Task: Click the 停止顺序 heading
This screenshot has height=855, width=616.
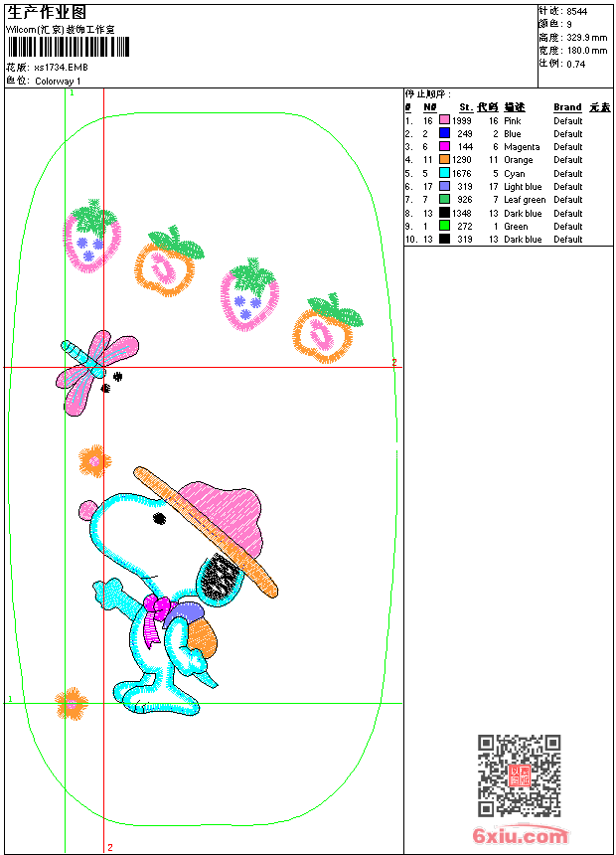Action: click(x=428, y=94)
